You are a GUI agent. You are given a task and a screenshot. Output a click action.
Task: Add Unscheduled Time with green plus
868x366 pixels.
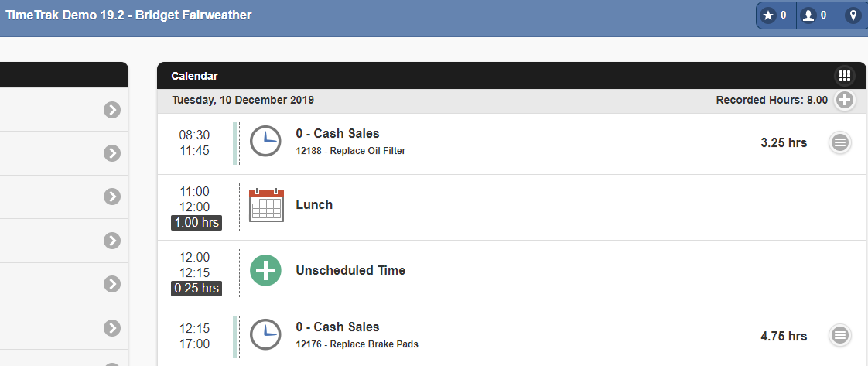click(265, 270)
